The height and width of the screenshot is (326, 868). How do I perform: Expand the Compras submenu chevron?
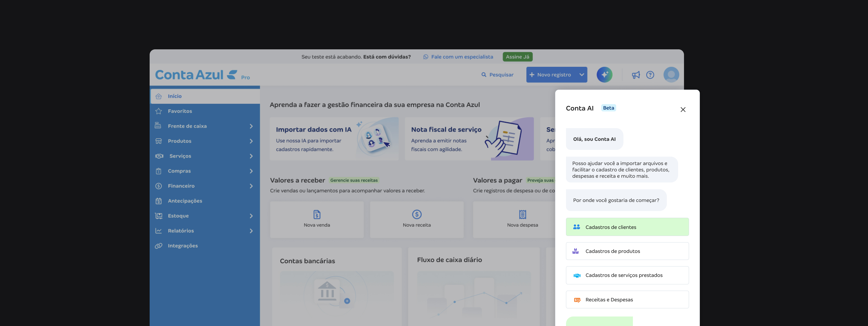(251, 171)
